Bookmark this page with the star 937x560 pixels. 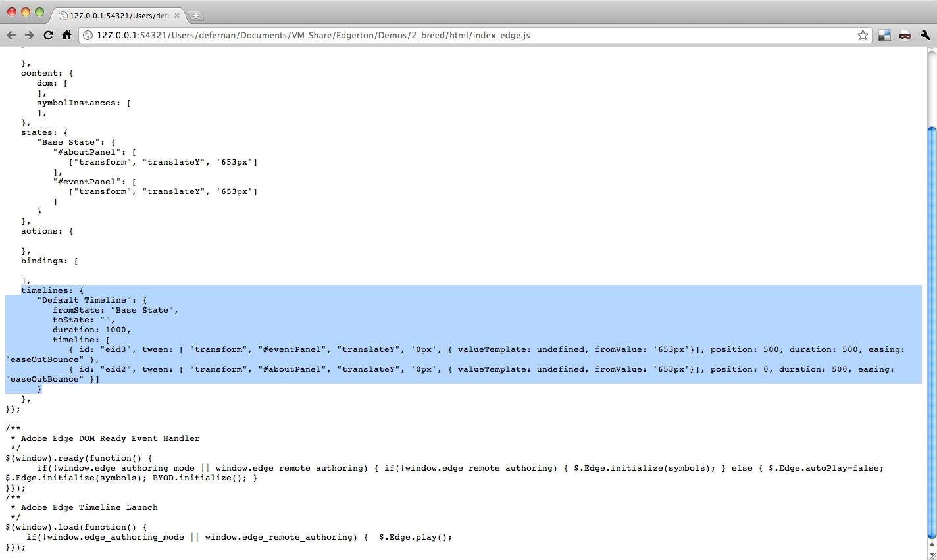point(863,35)
